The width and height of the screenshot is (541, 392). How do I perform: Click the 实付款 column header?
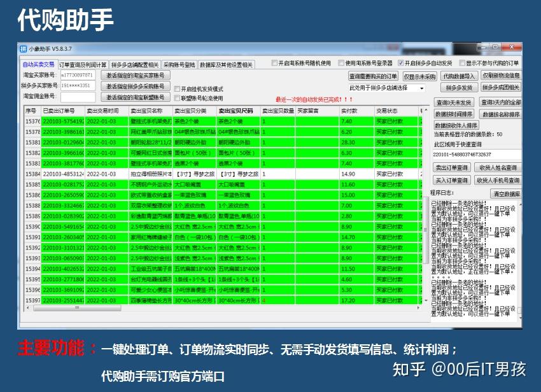[357, 111]
